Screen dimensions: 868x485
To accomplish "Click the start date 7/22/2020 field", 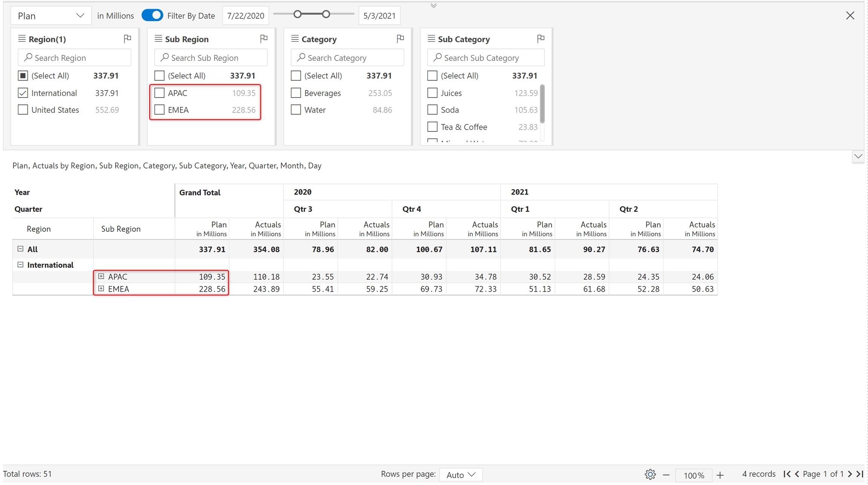I will point(245,16).
